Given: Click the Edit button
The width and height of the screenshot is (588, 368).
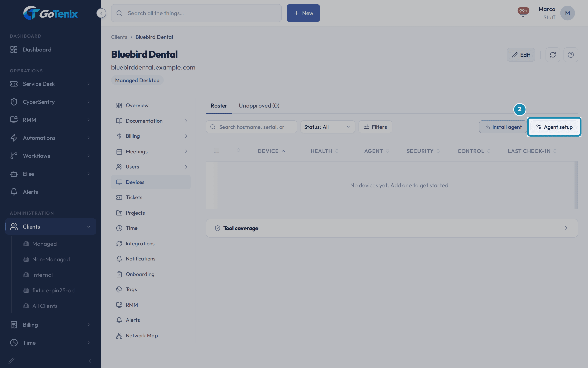Looking at the screenshot, I should pyautogui.click(x=521, y=55).
